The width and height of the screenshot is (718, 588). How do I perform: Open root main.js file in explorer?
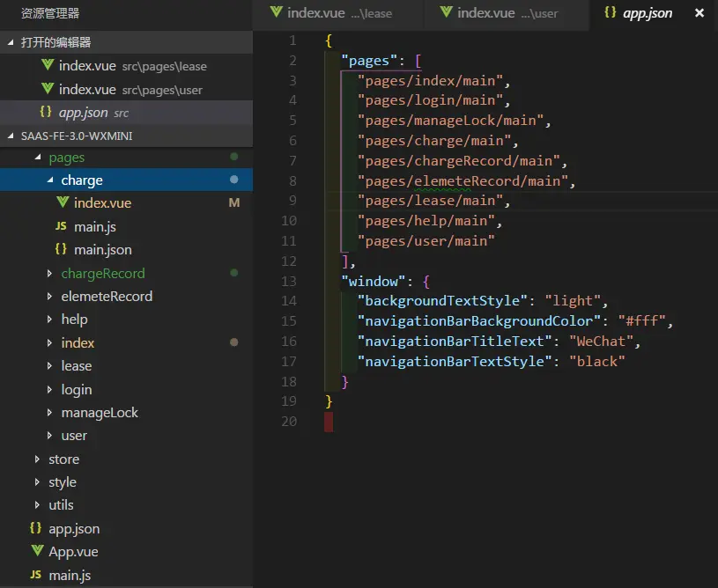(x=126, y=575)
